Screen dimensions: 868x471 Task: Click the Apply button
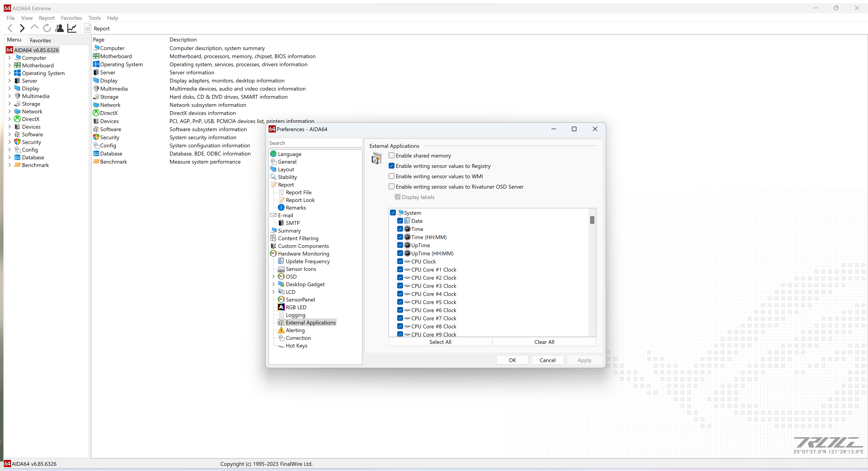pos(584,360)
